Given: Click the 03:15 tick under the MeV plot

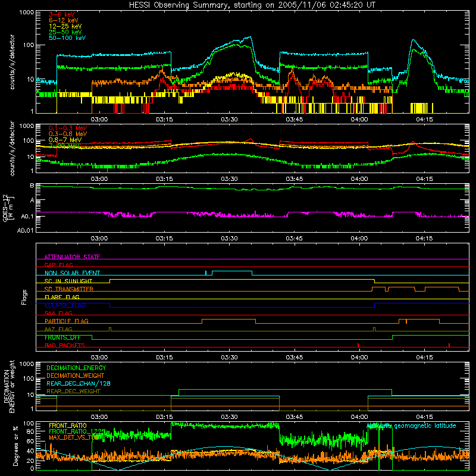Looking at the screenshot, I should click(x=164, y=179).
